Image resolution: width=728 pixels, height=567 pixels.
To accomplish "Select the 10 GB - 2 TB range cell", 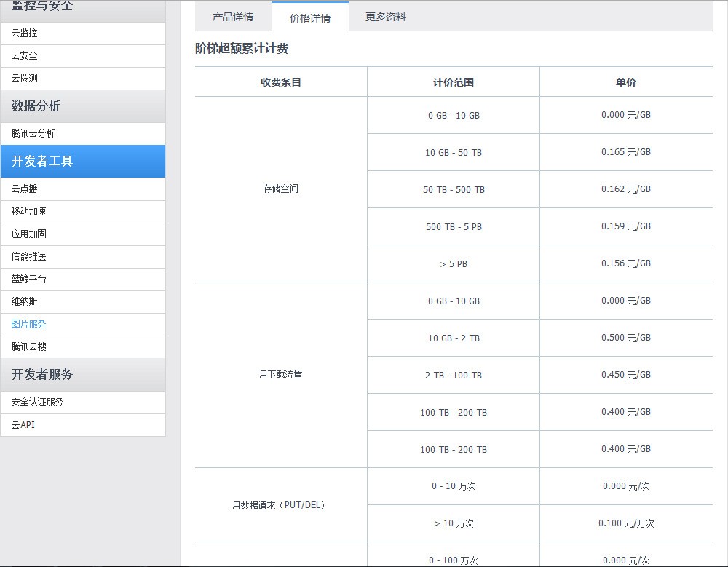I will (x=454, y=338).
